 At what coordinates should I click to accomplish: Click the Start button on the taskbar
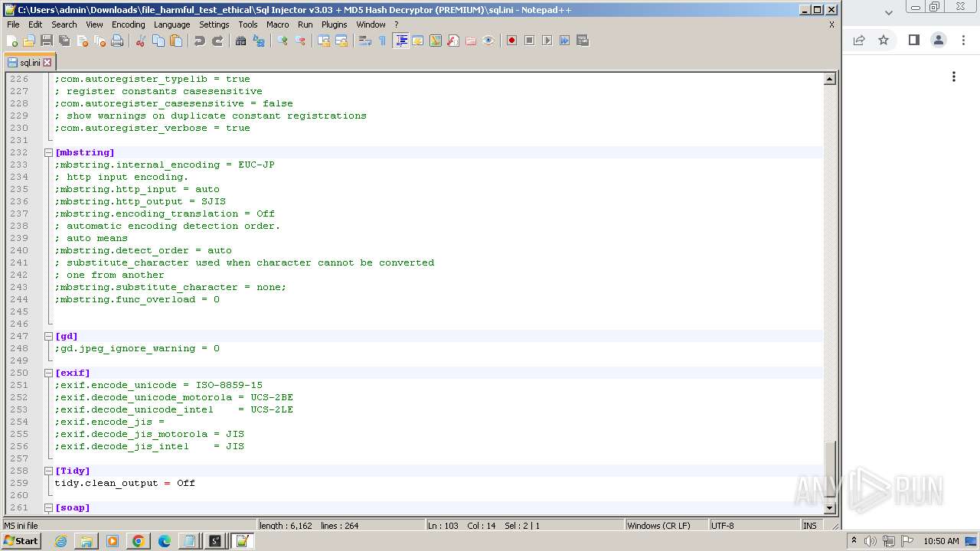coord(21,541)
